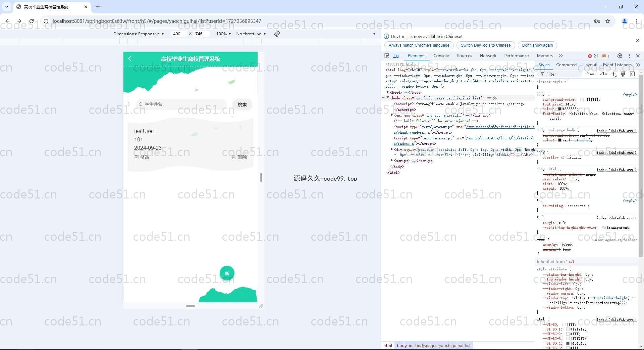
Task: Toggle the .cls element classes panel
Action: pos(603,74)
